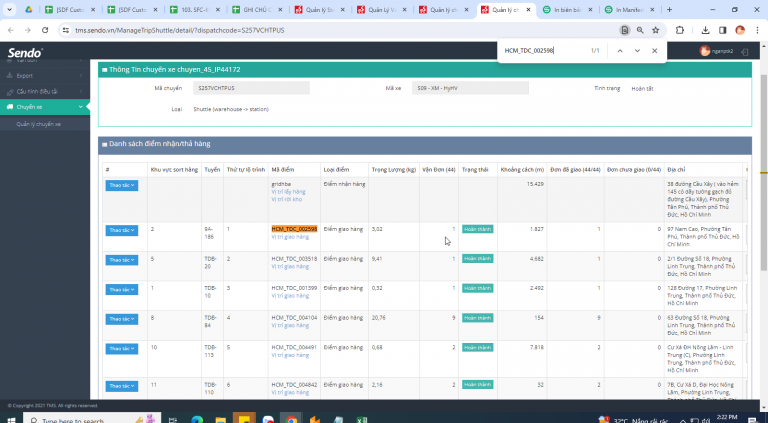Open Thao tác dropdown for HCM_TDC_004104 row
The width and height of the screenshot is (768, 423).
(x=121, y=319)
